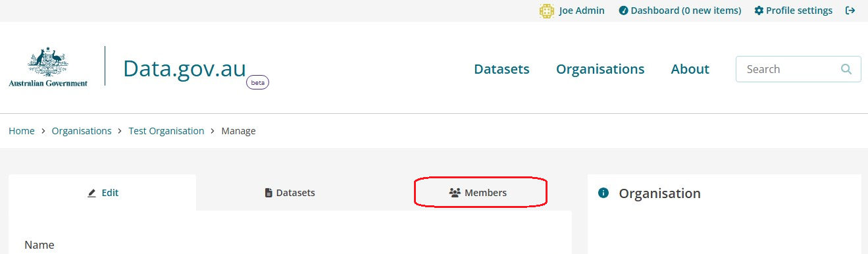Click the file icon on Datasets tab
This screenshot has width=868, height=254.
coord(268,193)
